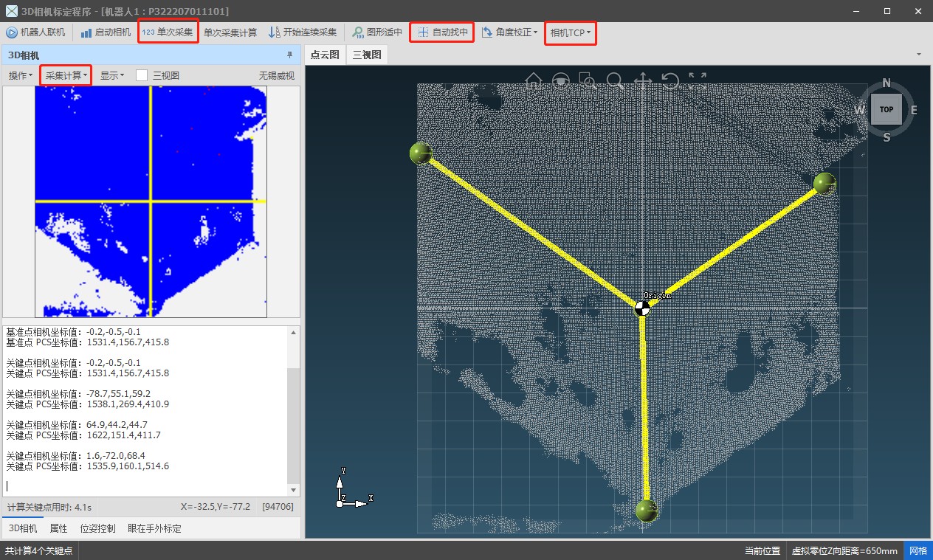Pin the 3D相机 panel with pushpin icon

(x=289, y=55)
